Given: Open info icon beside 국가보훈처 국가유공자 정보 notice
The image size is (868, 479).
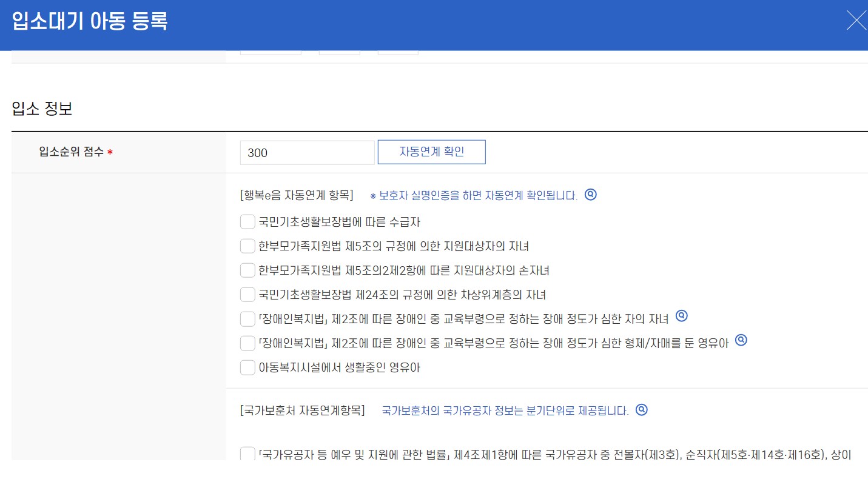Looking at the screenshot, I should click(x=642, y=410).
